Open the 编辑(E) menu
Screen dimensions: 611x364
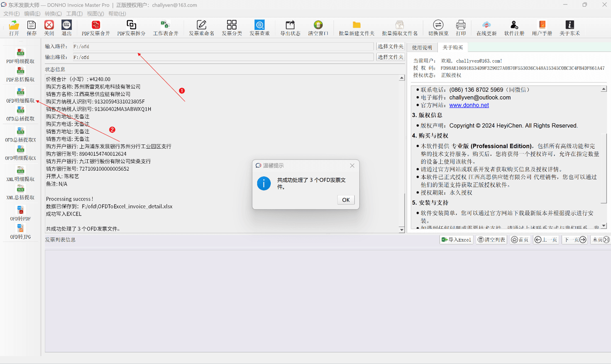coord(32,14)
